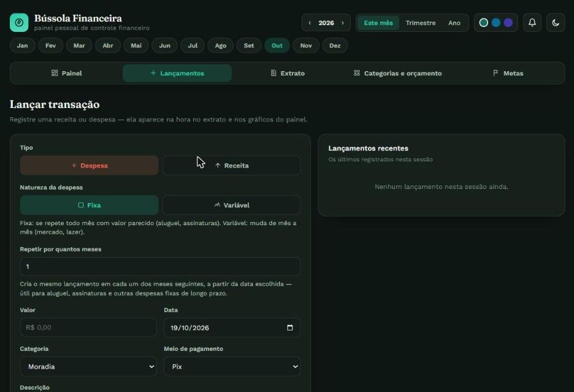Select month Mar
Image resolution: width=574 pixels, height=392 pixels.
79,45
